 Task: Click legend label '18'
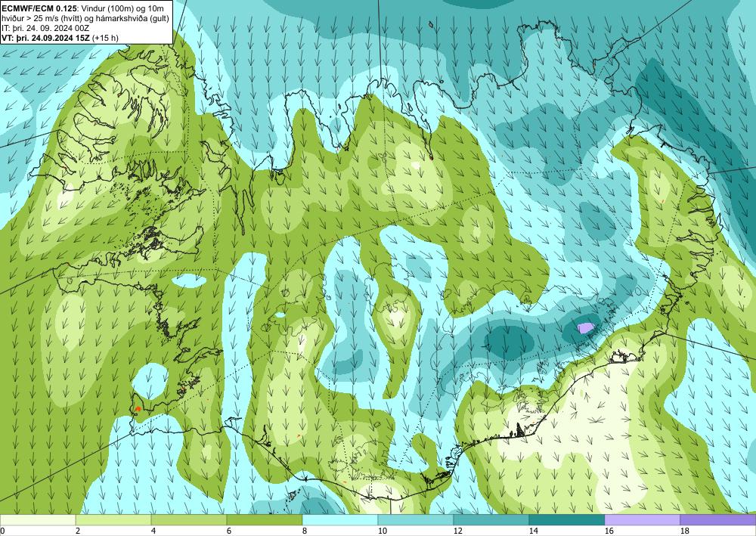(685, 531)
